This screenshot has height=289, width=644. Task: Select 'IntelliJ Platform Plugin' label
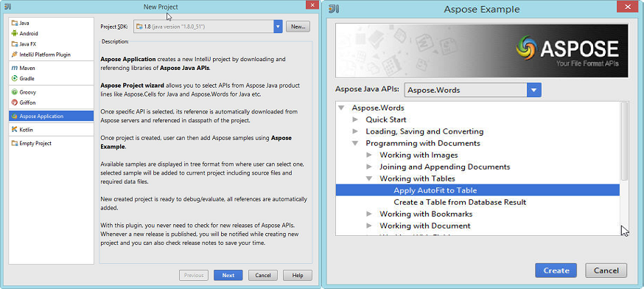(x=45, y=55)
